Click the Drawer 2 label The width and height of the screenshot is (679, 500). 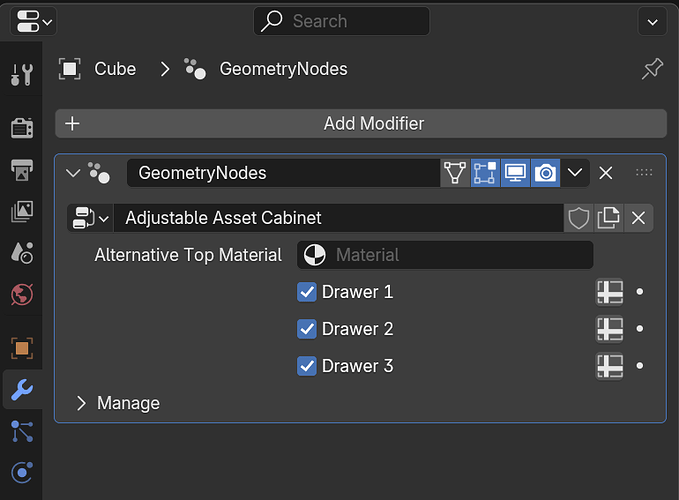click(x=358, y=329)
